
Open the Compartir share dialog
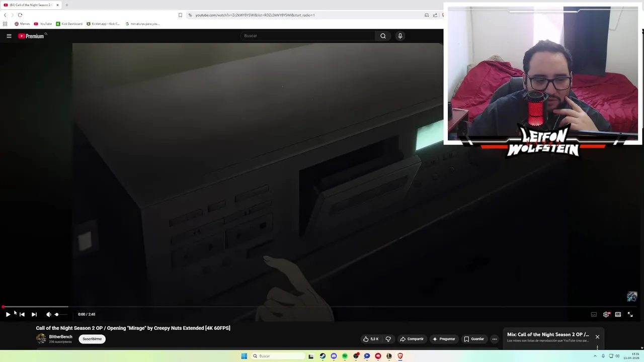pos(412,339)
